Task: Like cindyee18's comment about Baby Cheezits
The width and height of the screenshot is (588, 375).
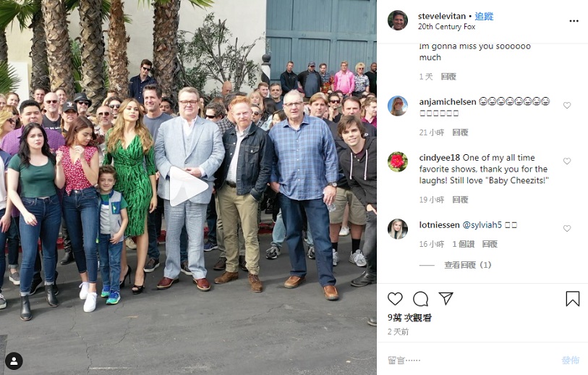Action: (567, 161)
